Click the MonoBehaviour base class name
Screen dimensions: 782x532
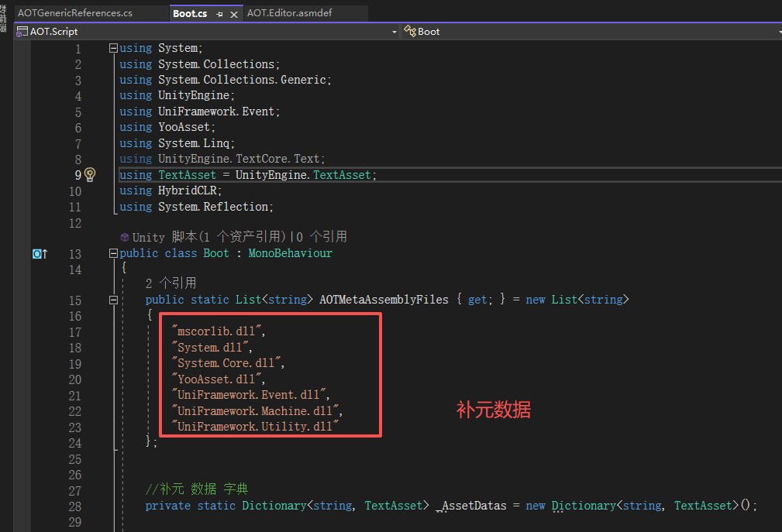[291, 253]
